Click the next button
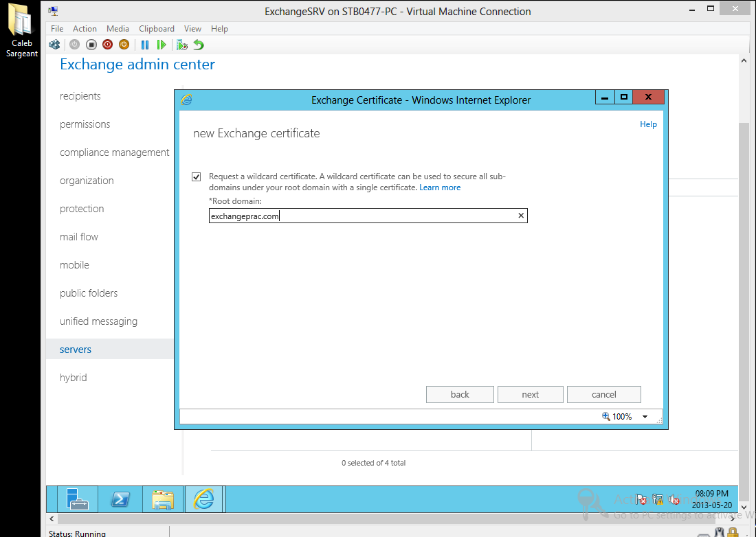 (x=531, y=394)
